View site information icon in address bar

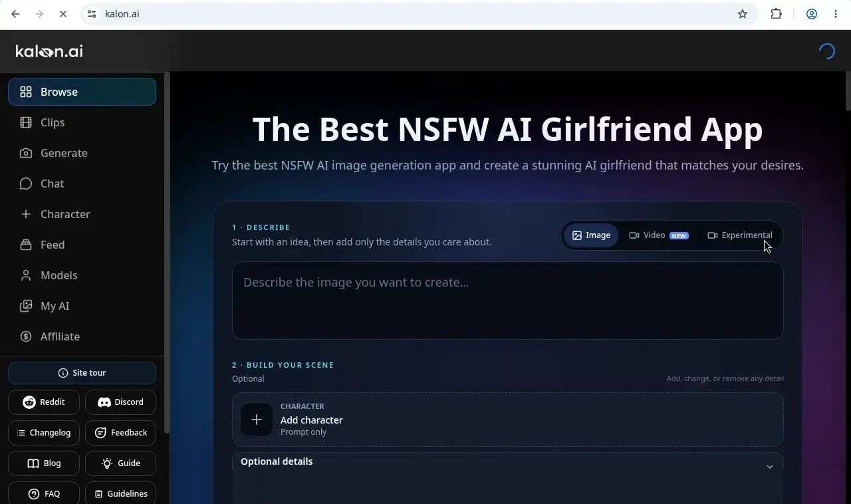pos(92,14)
